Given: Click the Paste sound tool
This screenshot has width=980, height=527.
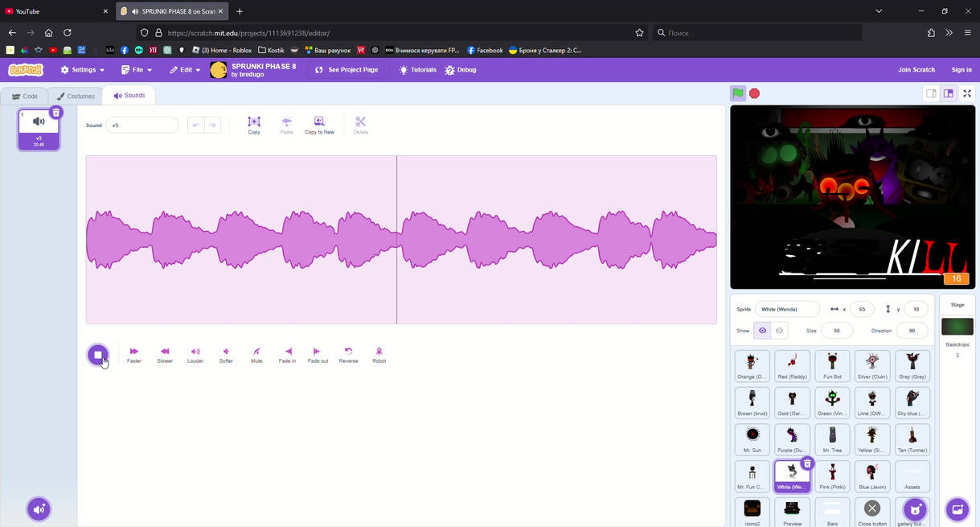Looking at the screenshot, I should (286, 126).
